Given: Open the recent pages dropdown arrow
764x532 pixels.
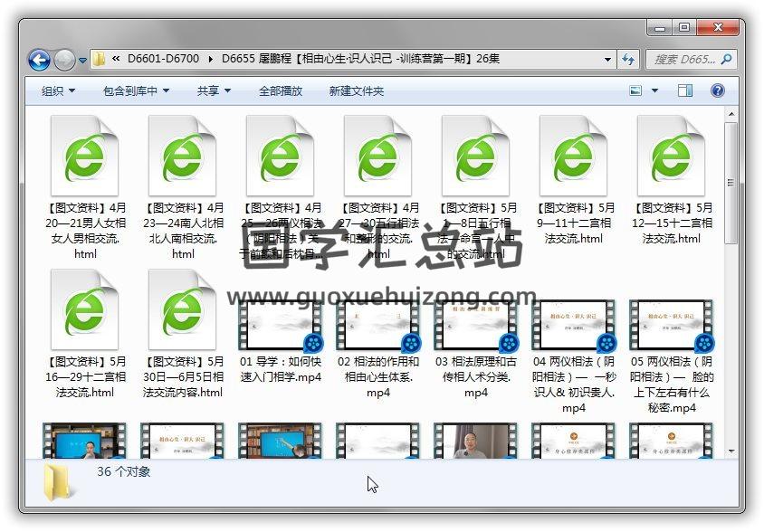Looking at the screenshot, I should pos(83,61).
